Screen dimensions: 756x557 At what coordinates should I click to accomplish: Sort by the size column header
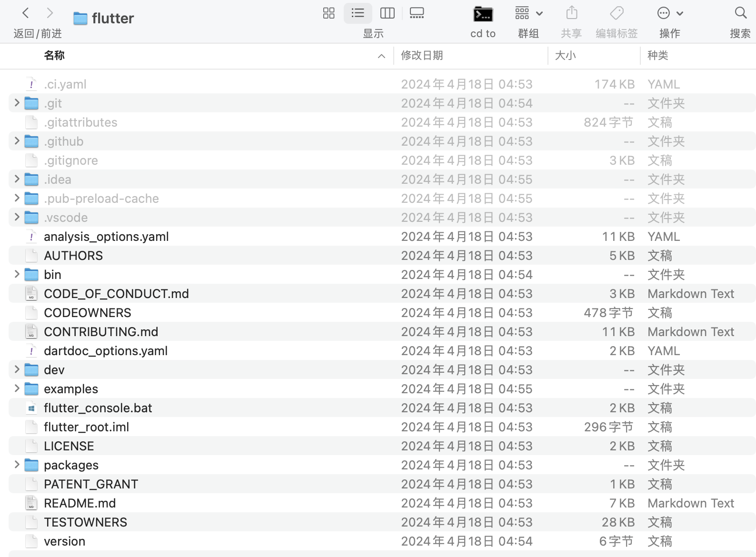pyautogui.click(x=566, y=55)
